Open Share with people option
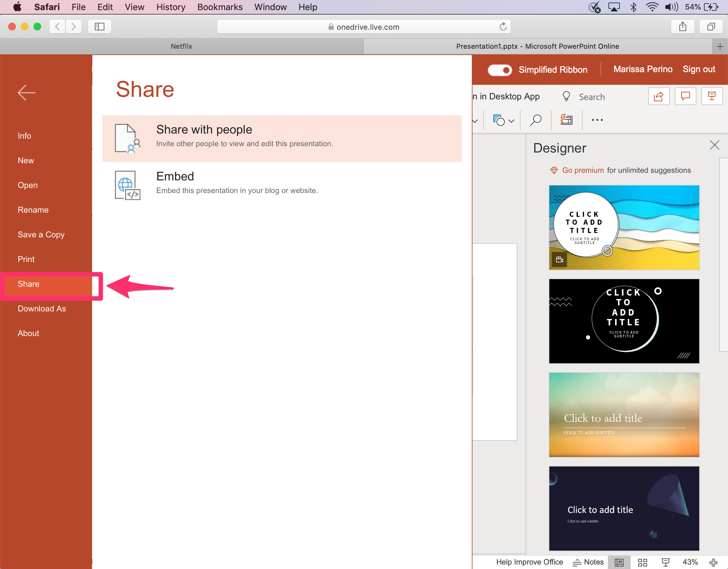Image resolution: width=728 pixels, height=569 pixels. coord(282,138)
